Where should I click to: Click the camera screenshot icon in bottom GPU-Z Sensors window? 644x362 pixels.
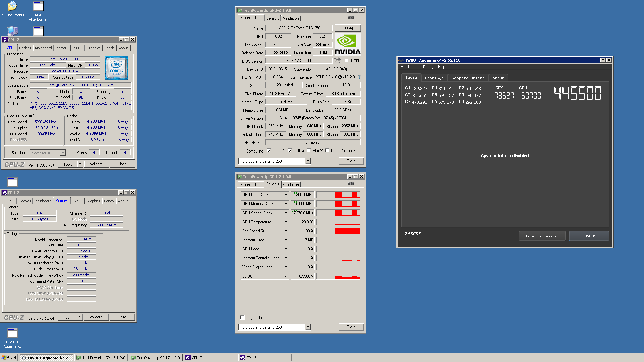point(351,184)
